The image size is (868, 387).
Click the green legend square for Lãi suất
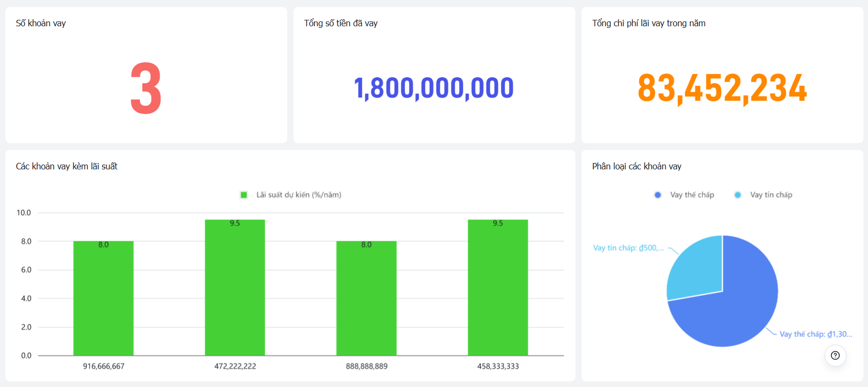point(244,195)
